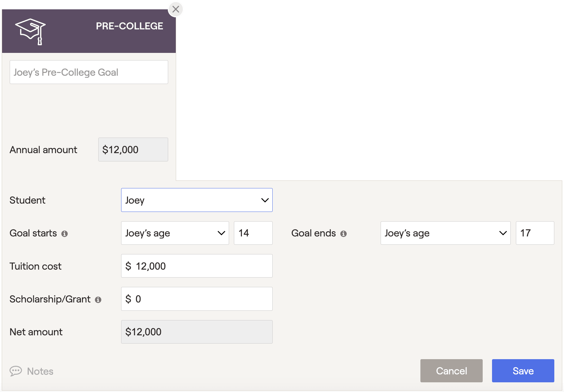564x392 pixels.
Task: Click the Goal ends age field showing 17
Action: pyautogui.click(x=535, y=233)
